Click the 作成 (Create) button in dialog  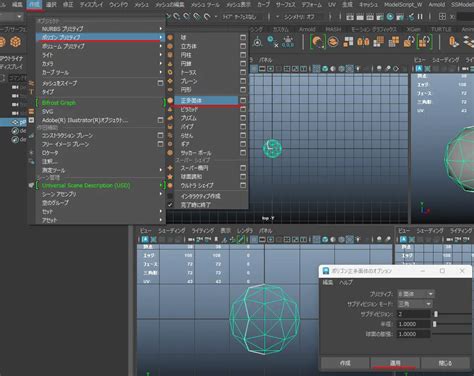pyautogui.click(x=345, y=363)
